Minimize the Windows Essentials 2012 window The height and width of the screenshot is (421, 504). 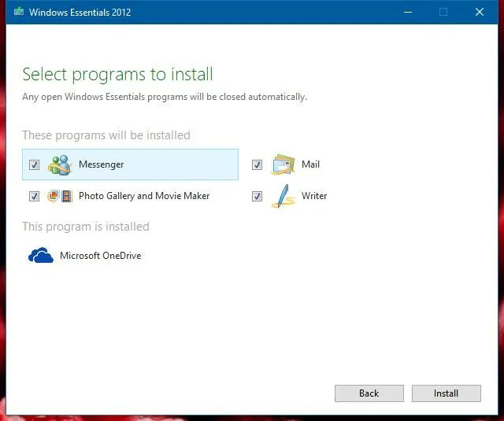click(408, 12)
